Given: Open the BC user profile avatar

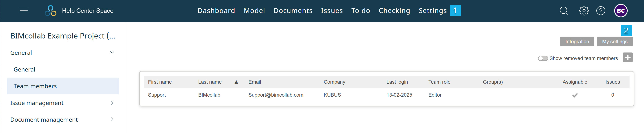Looking at the screenshot, I should [x=621, y=11].
